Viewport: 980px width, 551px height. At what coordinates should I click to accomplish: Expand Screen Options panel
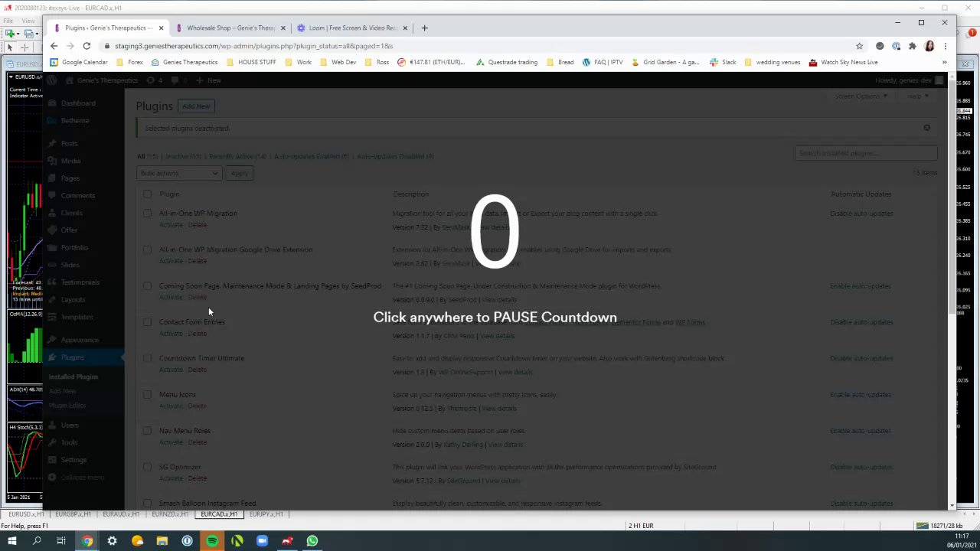[x=861, y=96]
